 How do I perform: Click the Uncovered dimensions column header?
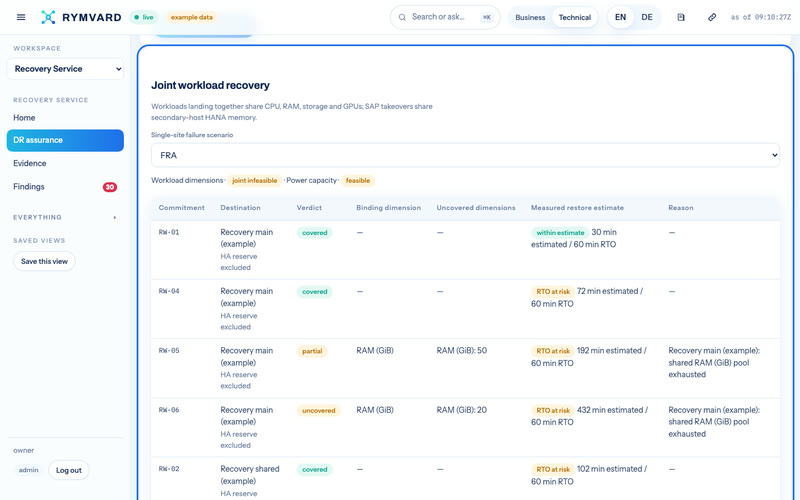476,208
